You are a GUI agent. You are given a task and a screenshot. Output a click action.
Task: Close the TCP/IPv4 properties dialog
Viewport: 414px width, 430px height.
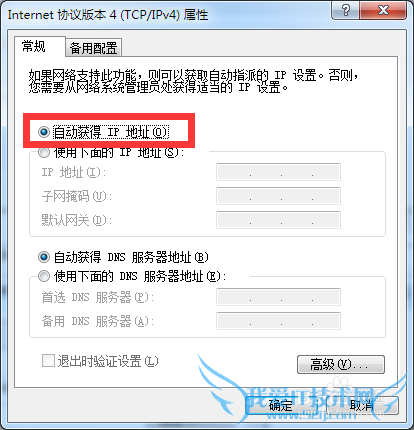point(383,10)
